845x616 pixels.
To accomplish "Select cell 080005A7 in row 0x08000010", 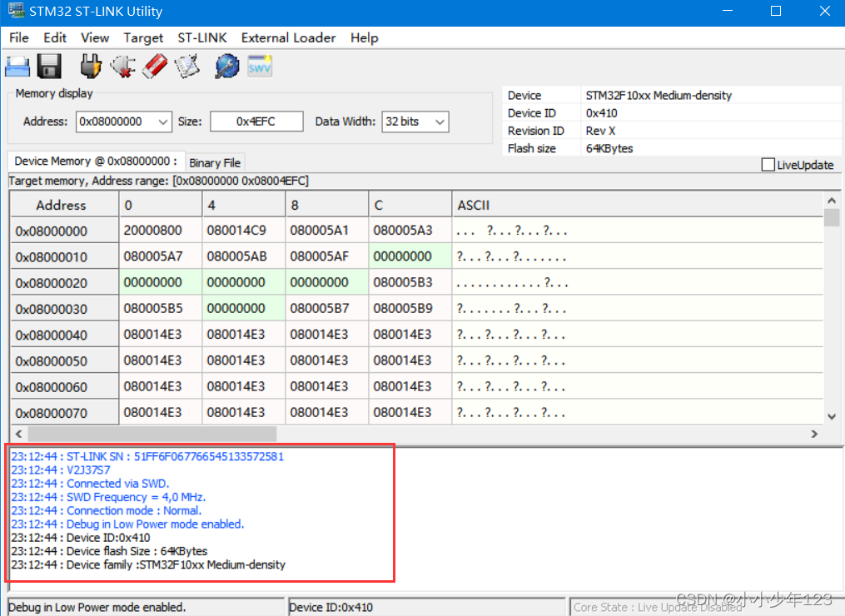I will 161,256.
